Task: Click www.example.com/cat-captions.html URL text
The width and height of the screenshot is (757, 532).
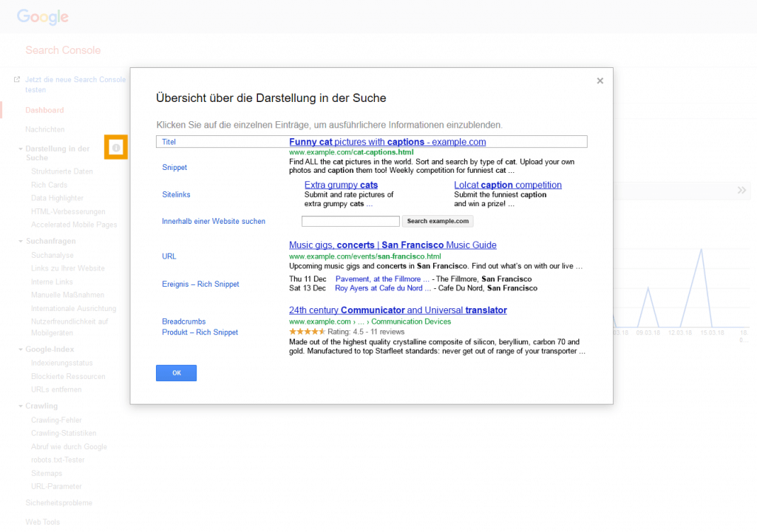Action: click(x=351, y=152)
